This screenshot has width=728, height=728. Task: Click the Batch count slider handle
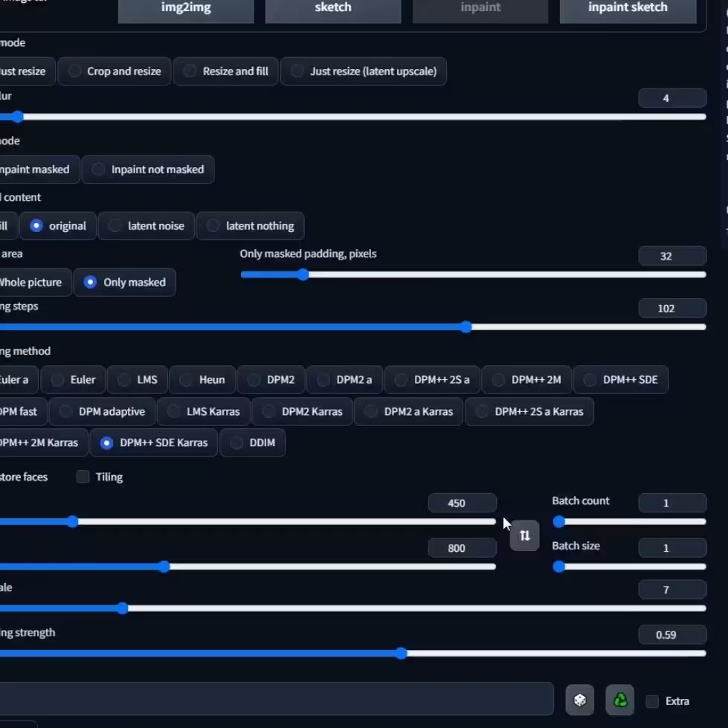(559, 522)
